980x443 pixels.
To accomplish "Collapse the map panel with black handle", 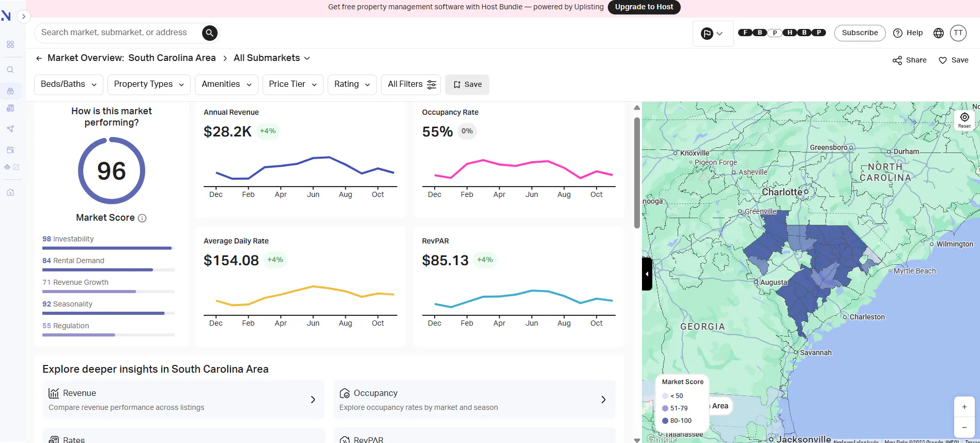I will [x=647, y=274].
